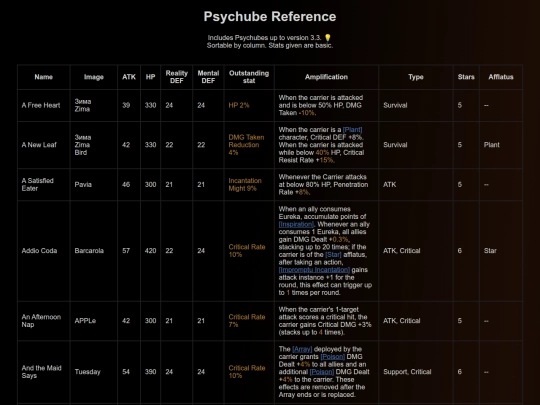Screen dimensions: 540x405
Task: Open the [Plant] link in A New Leaf row
Action: click(352, 130)
